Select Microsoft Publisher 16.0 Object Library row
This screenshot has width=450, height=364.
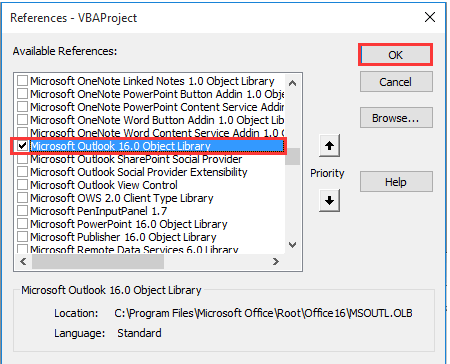123,237
